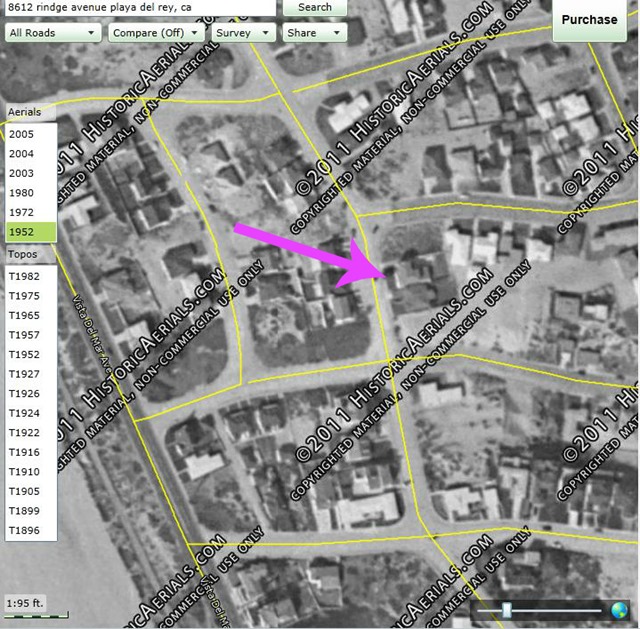Choose the T1957 topo map
Screen dimensions: 640x629
click(31, 335)
